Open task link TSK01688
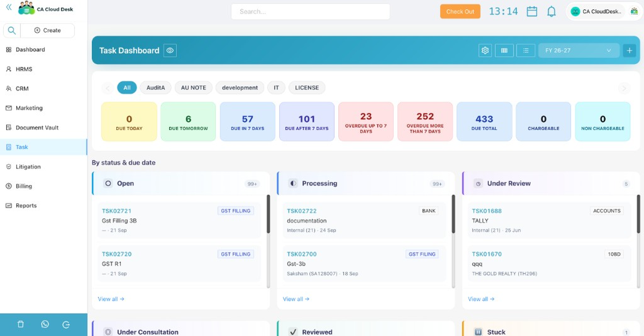 point(487,211)
